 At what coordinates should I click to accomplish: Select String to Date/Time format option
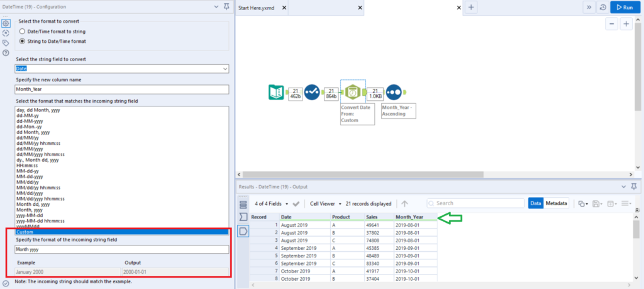coord(23,42)
